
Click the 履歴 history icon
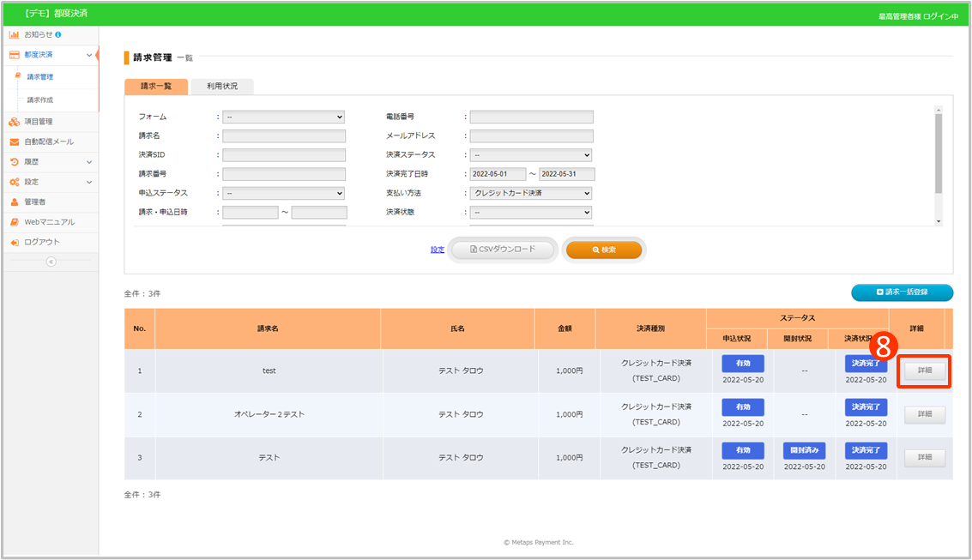[15, 162]
